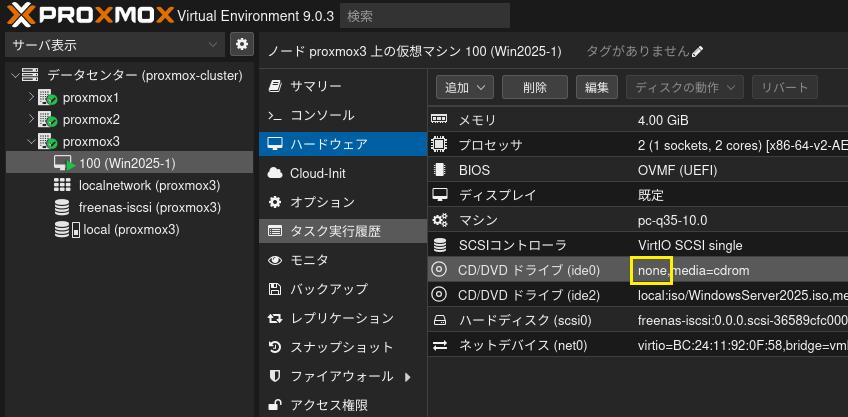Click the 検索 search field
848x417 pixels.
point(425,16)
